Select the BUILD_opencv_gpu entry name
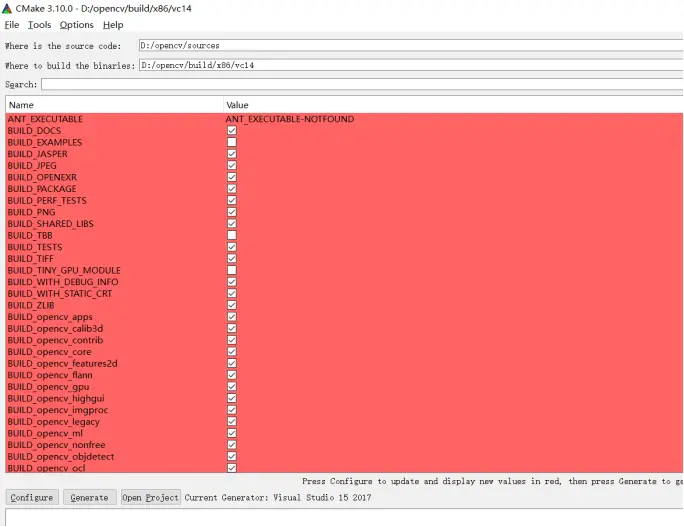The height and width of the screenshot is (527, 684). tap(48, 387)
